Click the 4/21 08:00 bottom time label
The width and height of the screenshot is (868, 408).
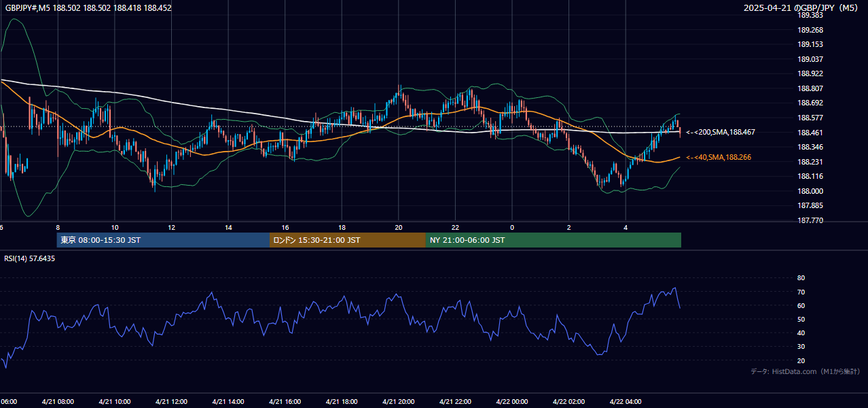pos(58,402)
